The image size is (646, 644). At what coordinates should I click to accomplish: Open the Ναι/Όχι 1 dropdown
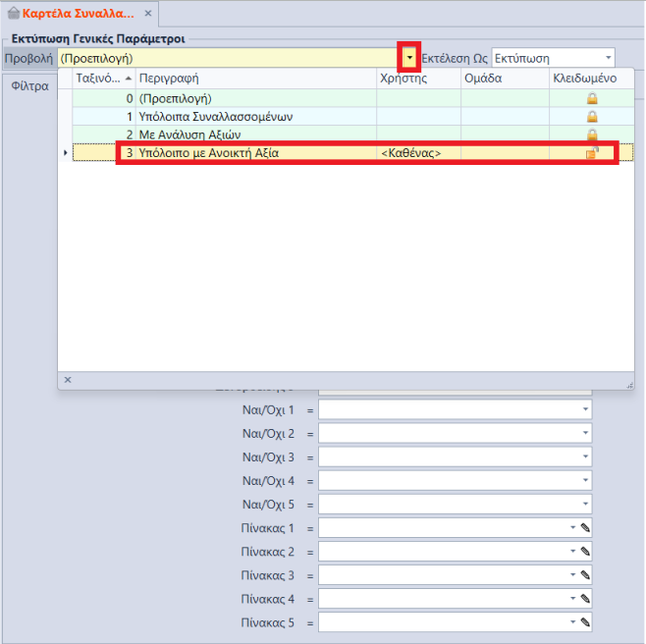click(x=585, y=409)
